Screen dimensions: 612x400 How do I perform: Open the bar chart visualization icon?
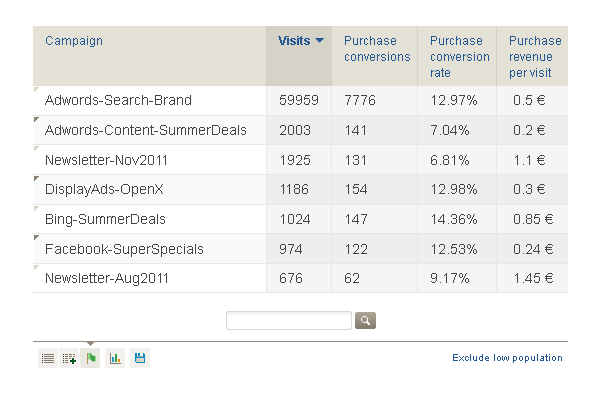(x=116, y=358)
